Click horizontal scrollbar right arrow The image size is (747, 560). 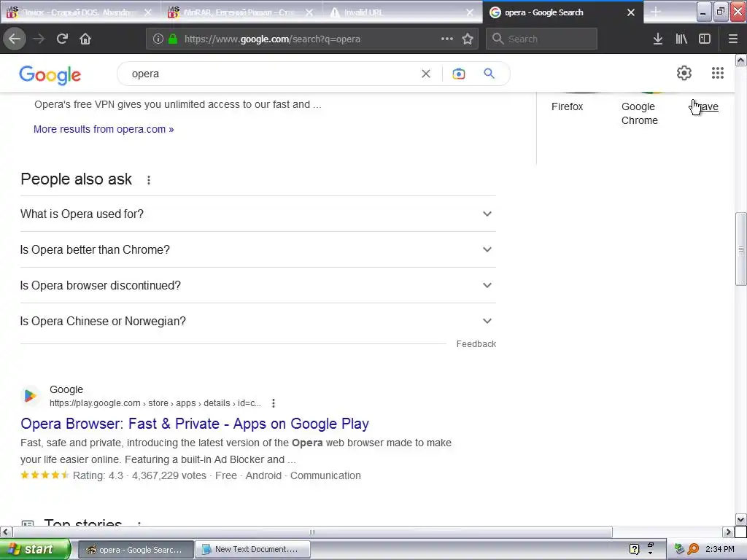pyautogui.click(x=728, y=532)
